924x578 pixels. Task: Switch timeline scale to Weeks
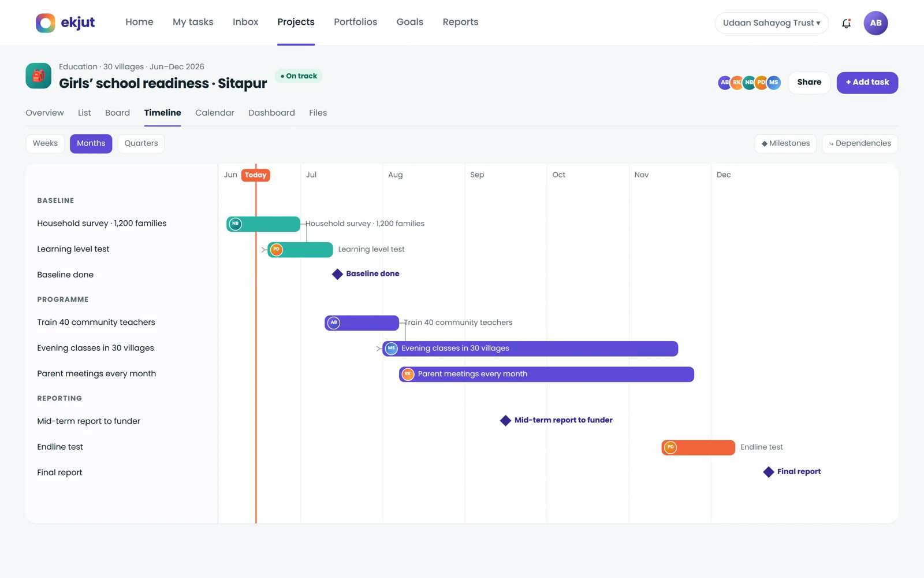click(x=45, y=143)
